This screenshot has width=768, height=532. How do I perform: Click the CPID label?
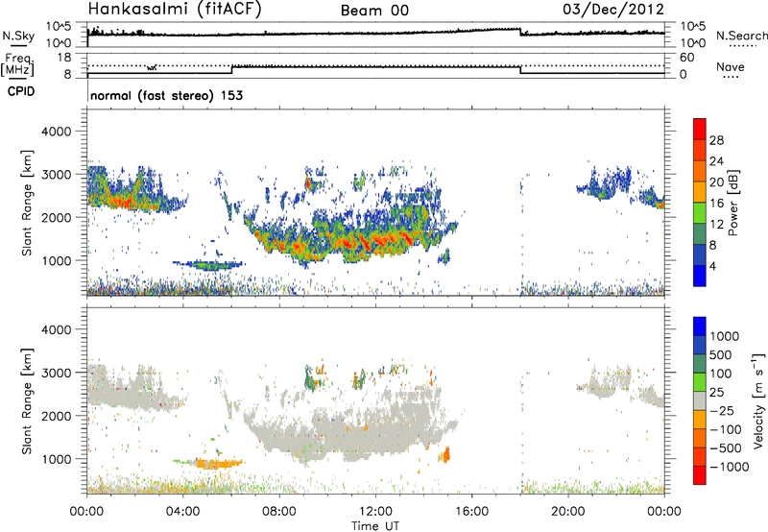(21, 91)
